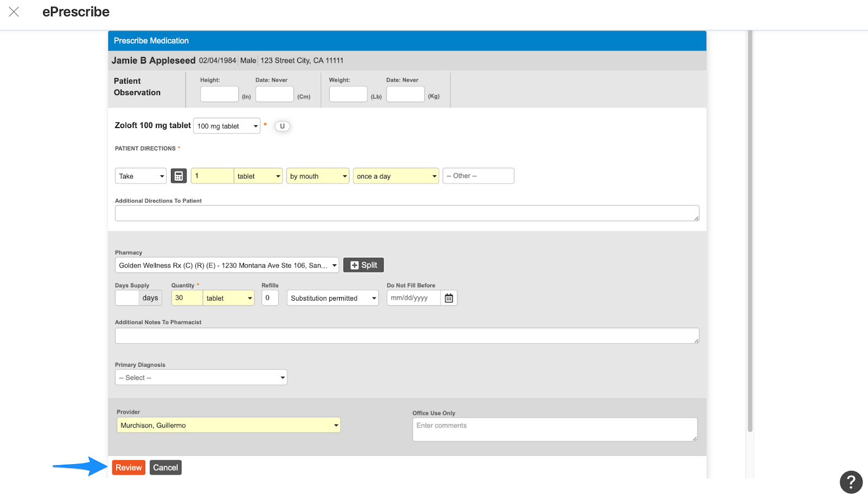Open the 100 mg tablet strength dropdown
The image size is (868, 501).
click(227, 126)
